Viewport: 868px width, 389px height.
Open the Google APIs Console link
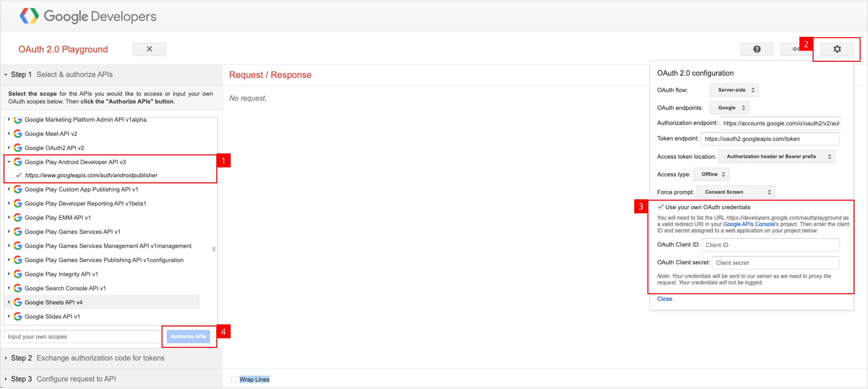coord(749,224)
